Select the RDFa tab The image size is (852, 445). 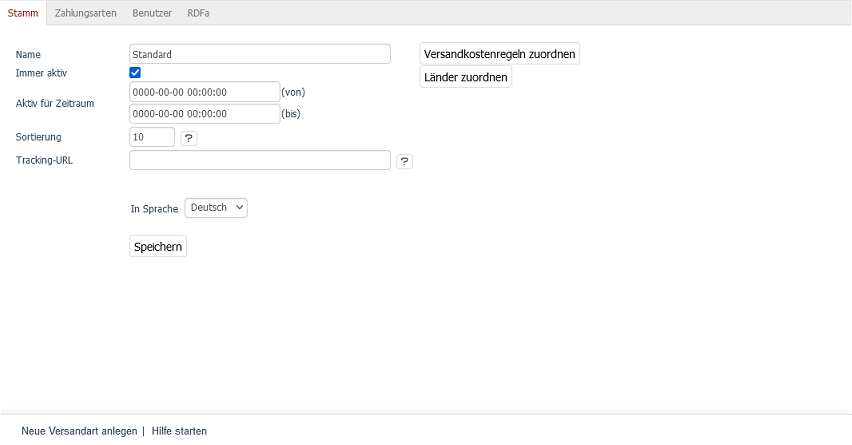tap(198, 13)
